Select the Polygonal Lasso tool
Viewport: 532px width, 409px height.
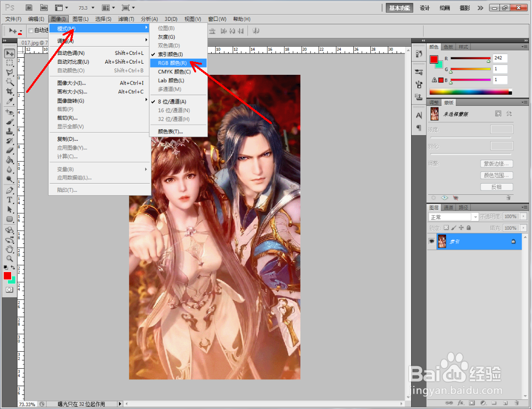pyautogui.click(x=10, y=72)
